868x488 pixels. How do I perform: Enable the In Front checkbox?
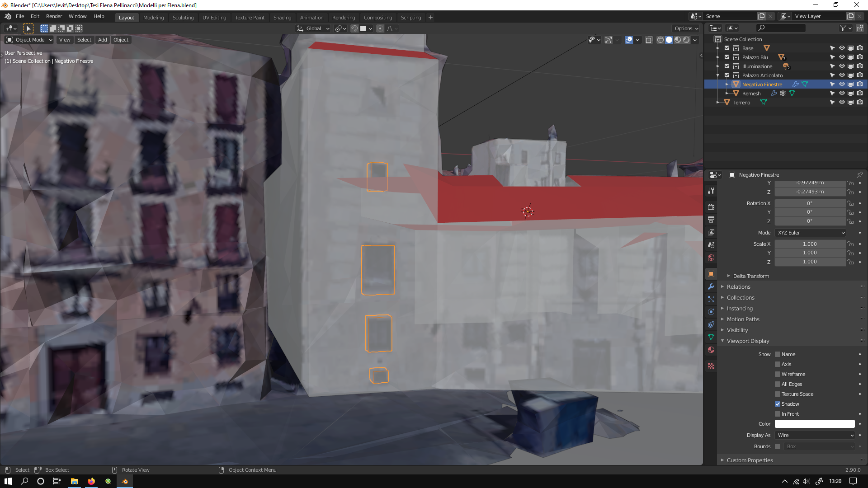click(778, 414)
